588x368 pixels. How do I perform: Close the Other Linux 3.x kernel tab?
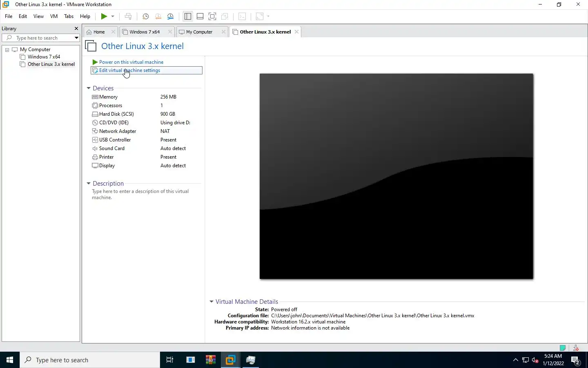296,32
